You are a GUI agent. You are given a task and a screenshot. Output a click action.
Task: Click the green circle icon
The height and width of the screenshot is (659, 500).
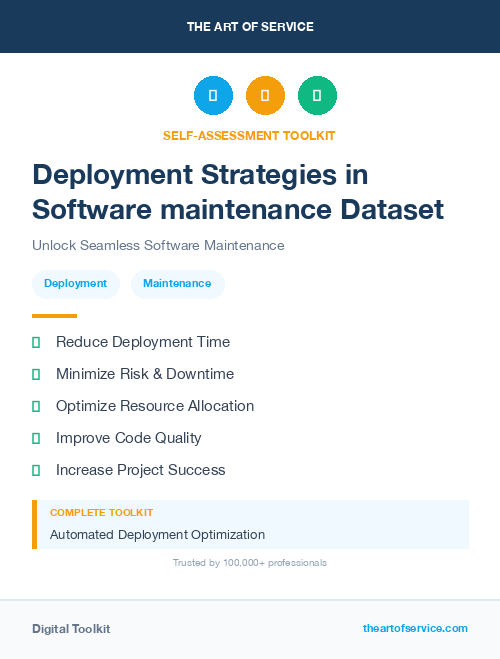click(x=317, y=95)
